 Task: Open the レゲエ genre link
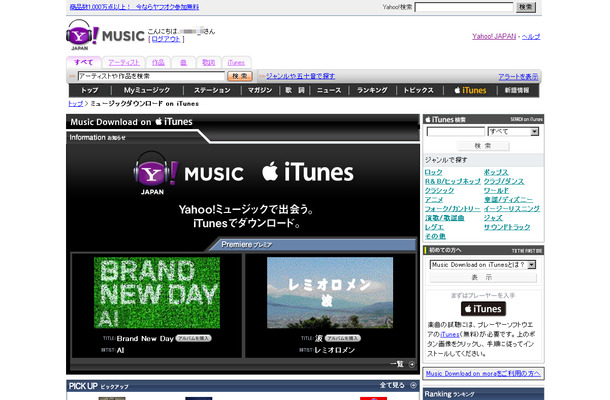(x=434, y=227)
